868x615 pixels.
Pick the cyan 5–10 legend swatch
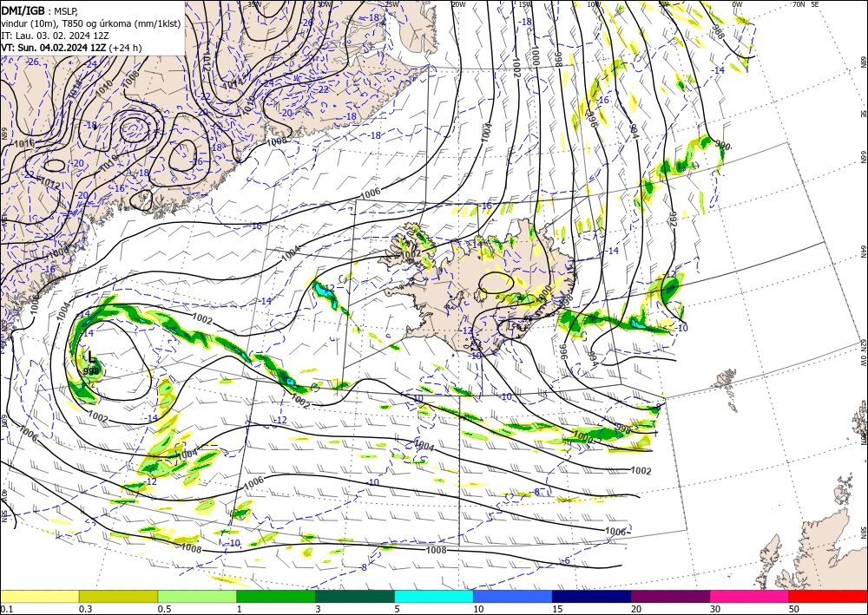434,596
